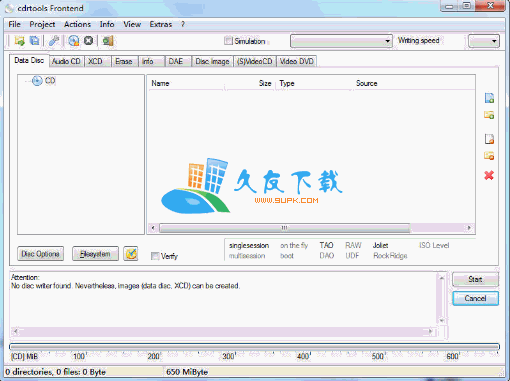Click the exit door toolbar icon
Screen dimensions: 510x381
click(x=108, y=41)
